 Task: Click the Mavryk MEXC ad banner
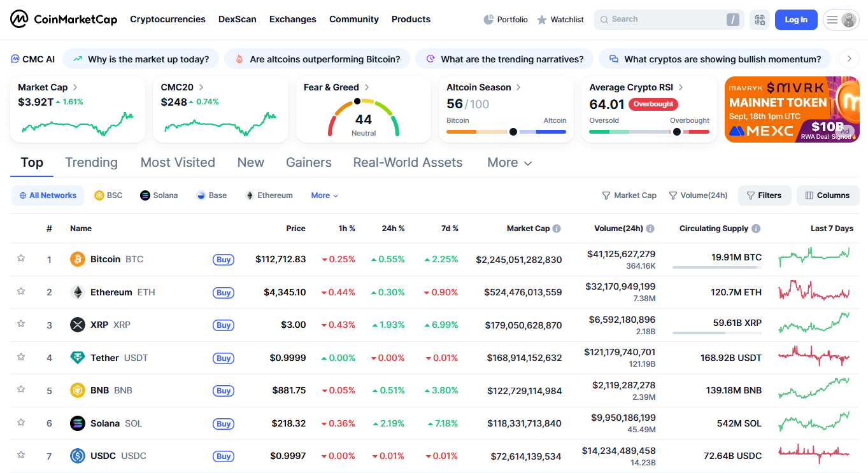(x=792, y=109)
